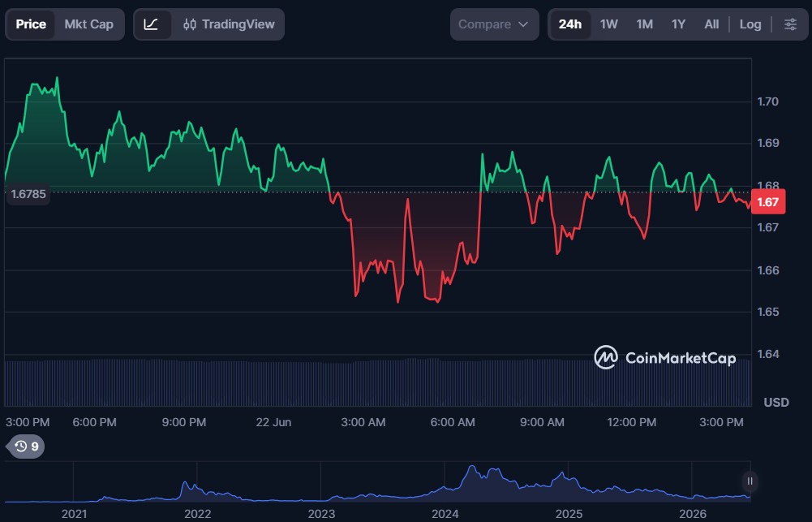Click 2021 on the overview timeline
The height and width of the screenshot is (522, 812).
(x=74, y=514)
